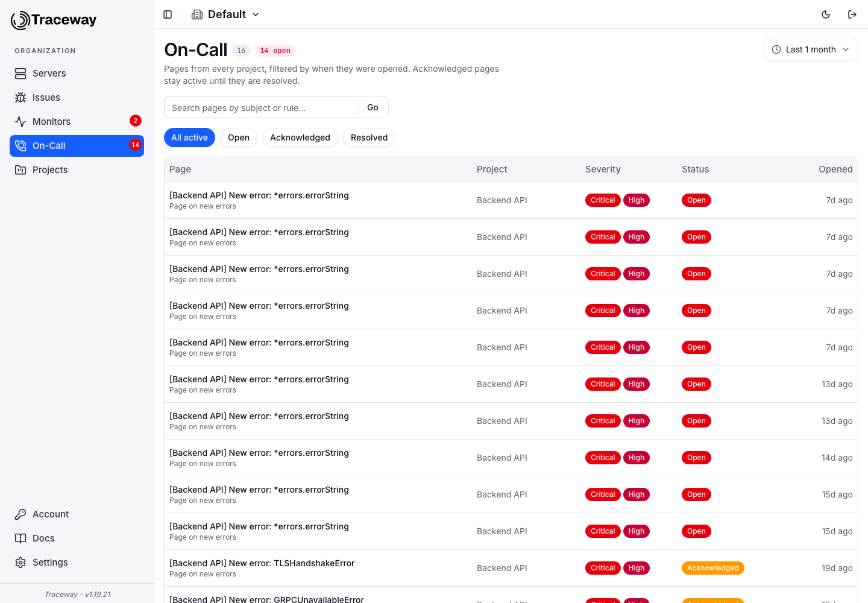This screenshot has height=603, width=868.
Task: Click the Go search button
Action: pos(373,107)
